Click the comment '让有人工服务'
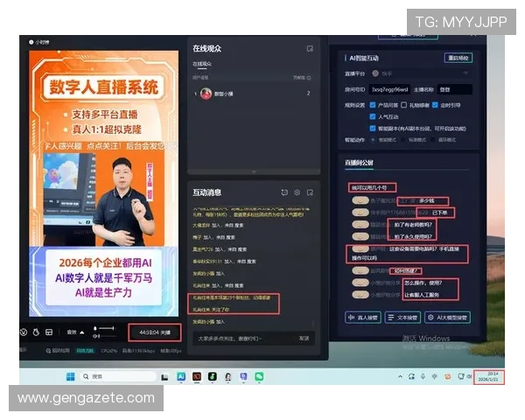 click(421, 295)
